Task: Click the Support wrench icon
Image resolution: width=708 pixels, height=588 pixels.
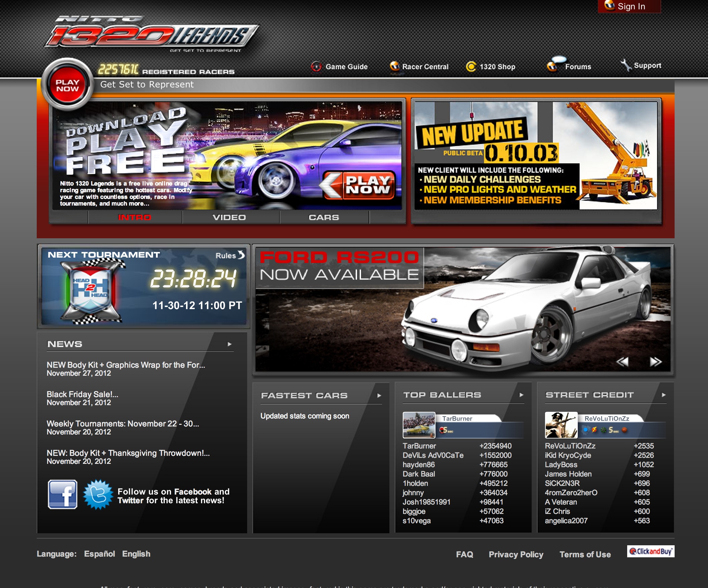Action: pos(626,65)
